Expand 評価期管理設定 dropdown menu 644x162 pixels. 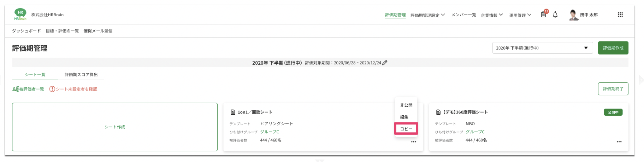(x=427, y=15)
